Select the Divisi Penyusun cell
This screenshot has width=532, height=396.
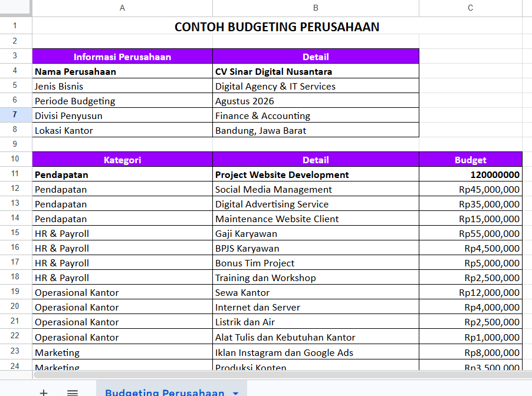pos(123,115)
